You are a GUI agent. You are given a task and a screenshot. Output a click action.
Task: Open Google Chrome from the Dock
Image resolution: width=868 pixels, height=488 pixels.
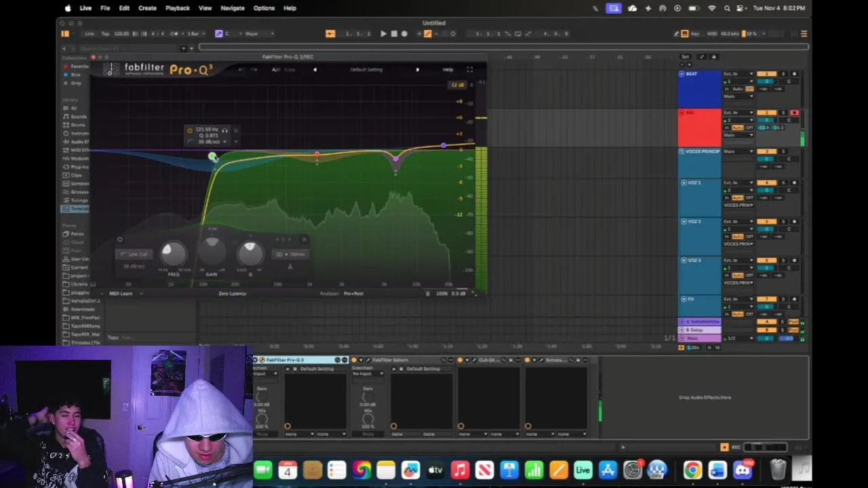click(692, 470)
